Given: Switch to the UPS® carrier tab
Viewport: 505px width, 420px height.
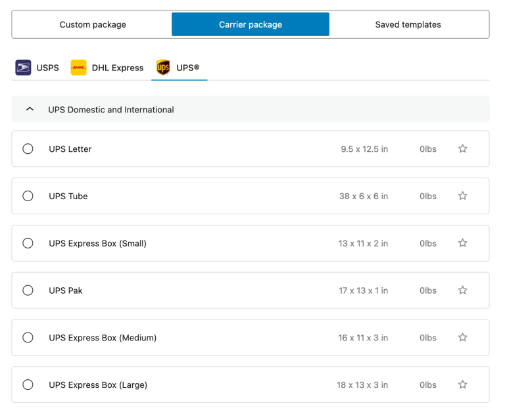Looking at the screenshot, I should [179, 68].
